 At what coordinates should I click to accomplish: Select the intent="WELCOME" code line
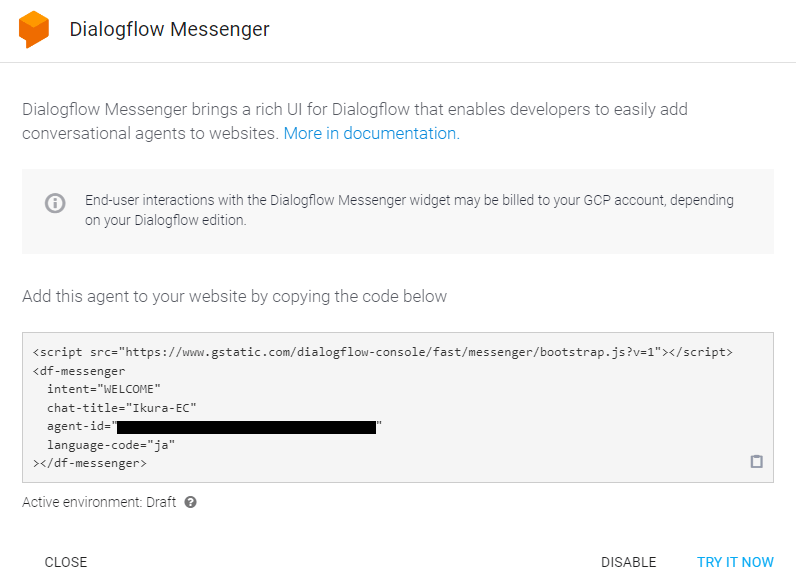click(104, 389)
